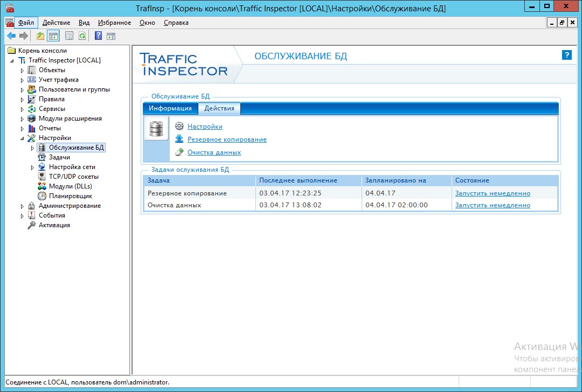Viewport: 582px width, 392px height.
Task: Expand the Администрирование node
Action: pyautogui.click(x=22, y=206)
